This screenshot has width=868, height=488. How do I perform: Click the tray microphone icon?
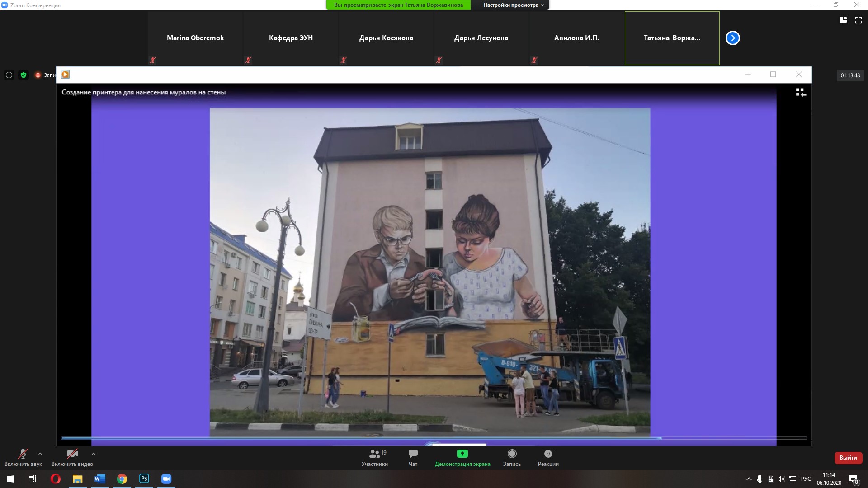tap(760, 479)
